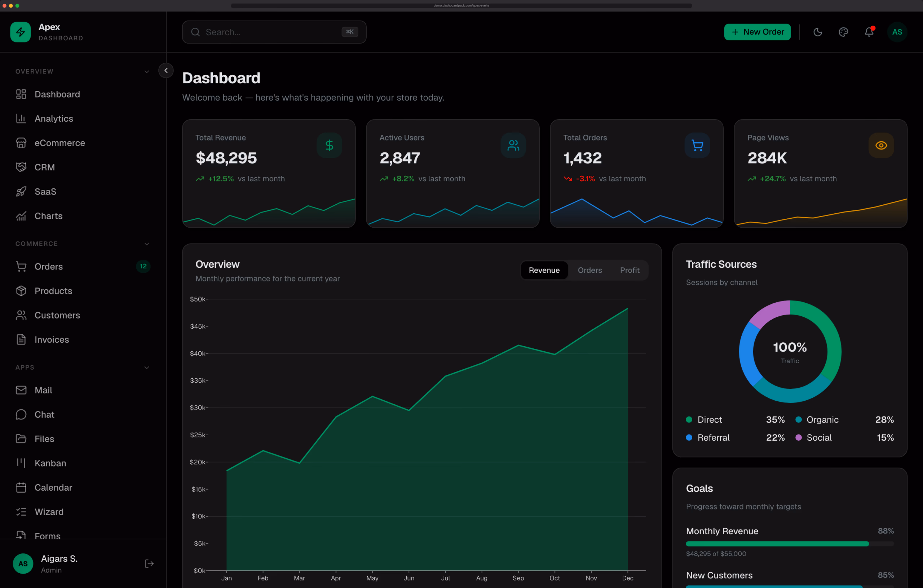Click the Organic teal legend dot
This screenshot has width=923, height=588.
pyautogui.click(x=798, y=419)
